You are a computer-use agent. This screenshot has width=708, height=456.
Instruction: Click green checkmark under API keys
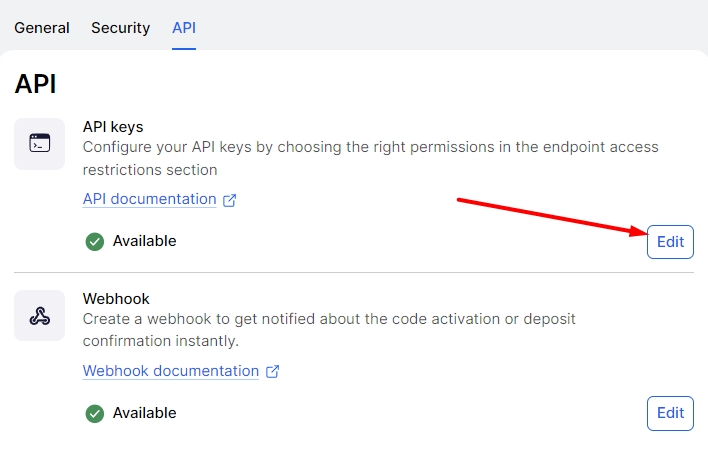point(95,241)
